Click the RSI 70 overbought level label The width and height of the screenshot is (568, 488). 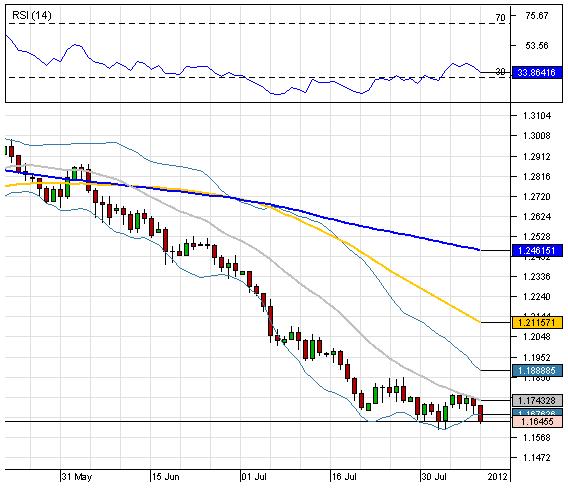click(500, 17)
